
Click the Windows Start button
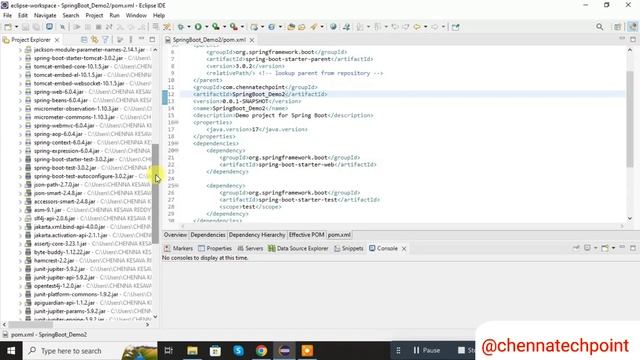(x=11, y=351)
